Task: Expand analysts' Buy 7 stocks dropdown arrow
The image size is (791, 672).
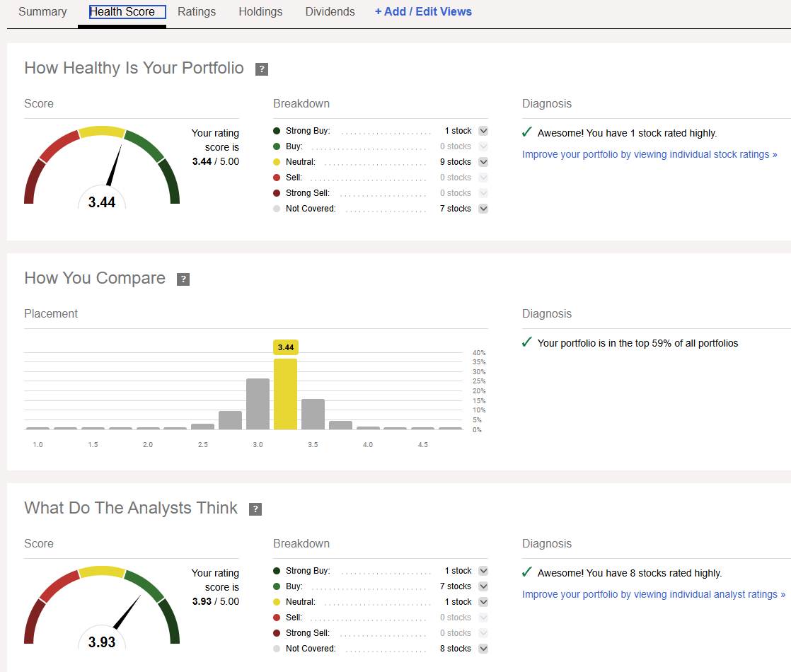Action: click(483, 586)
